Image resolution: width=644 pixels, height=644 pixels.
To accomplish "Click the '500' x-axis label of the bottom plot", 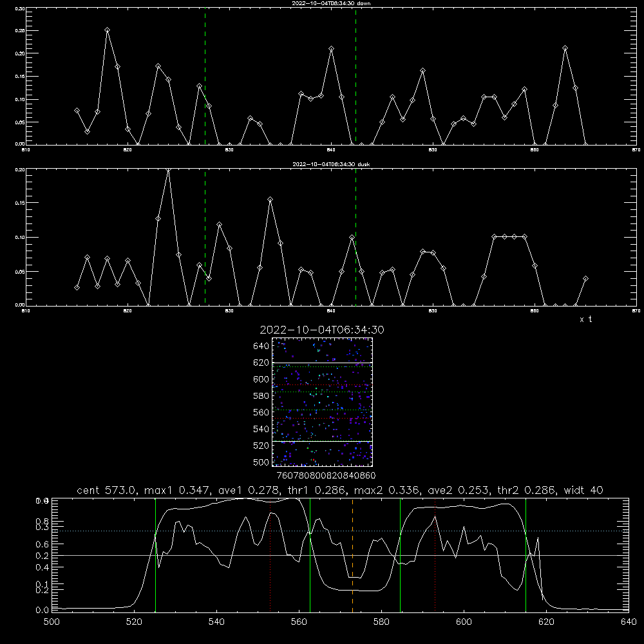I will pyautogui.click(x=52, y=622).
